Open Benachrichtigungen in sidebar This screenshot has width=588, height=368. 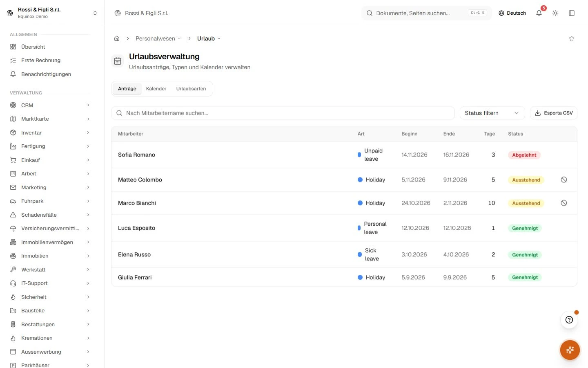tap(49, 74)
